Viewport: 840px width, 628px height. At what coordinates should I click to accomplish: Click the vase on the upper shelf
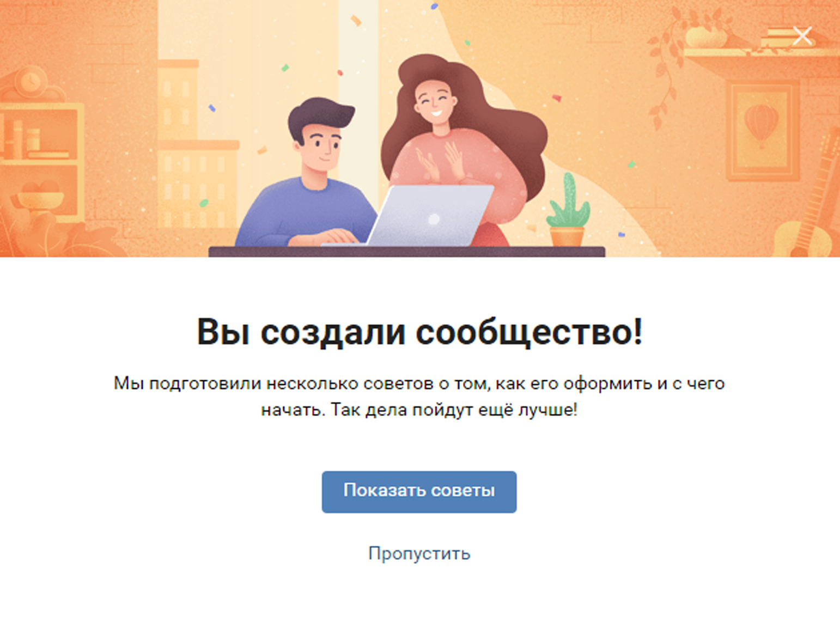[x=705, y=35]
